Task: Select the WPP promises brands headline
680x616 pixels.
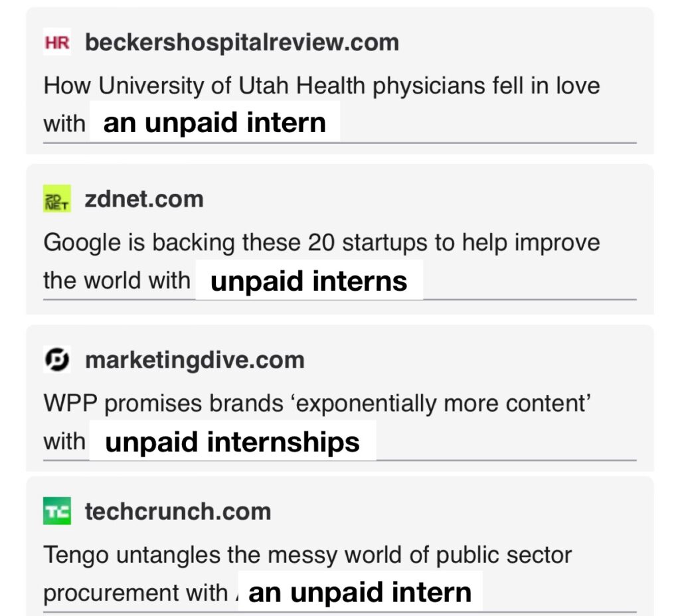Action: point(317,403)
